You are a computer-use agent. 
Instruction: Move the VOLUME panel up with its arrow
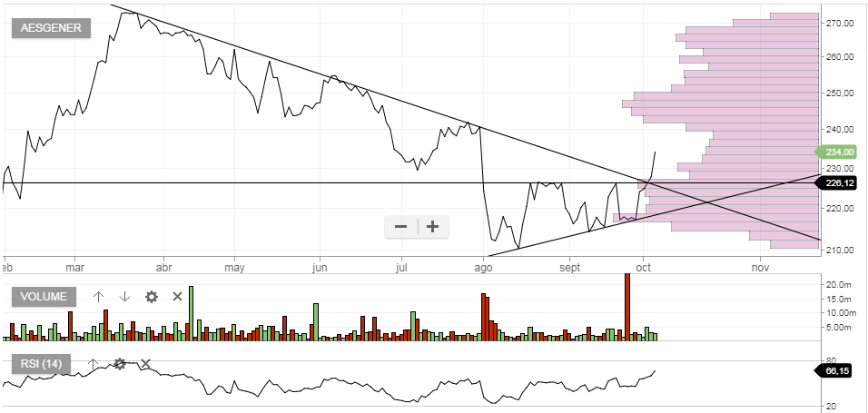(98, 297)
